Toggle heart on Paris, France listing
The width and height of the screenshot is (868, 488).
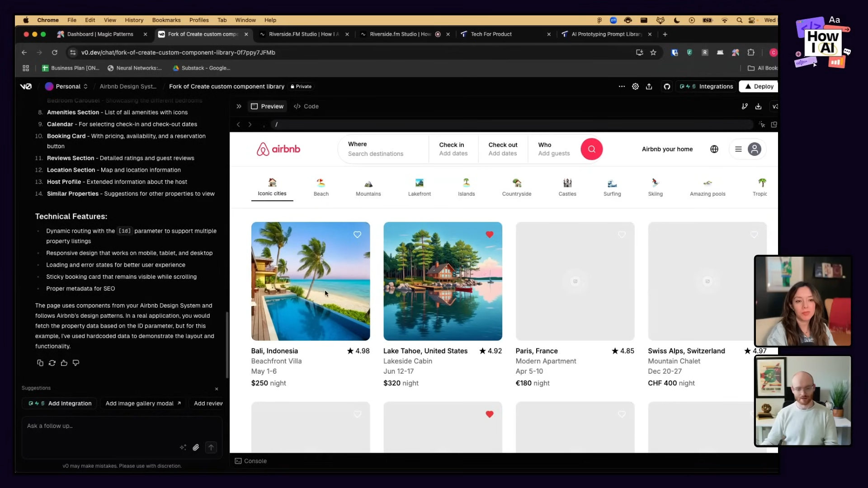pos(622,235)
